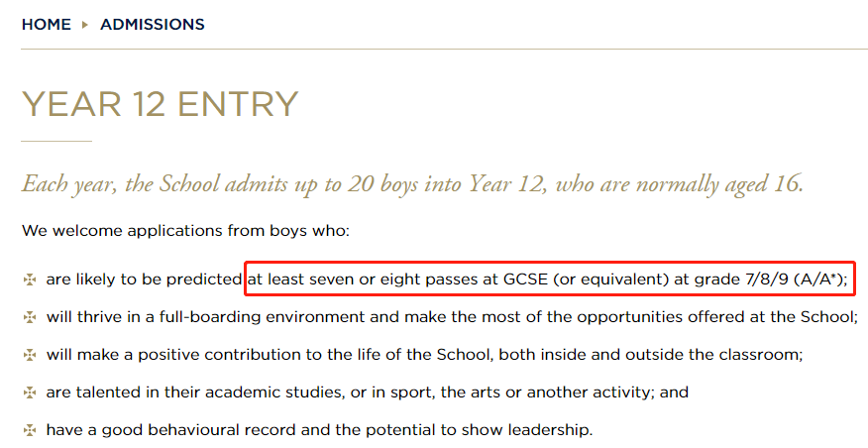The image size is (868, 448).
Task: Click the breadcrumb arrow separator icon
Action: (x=84, y=25)
